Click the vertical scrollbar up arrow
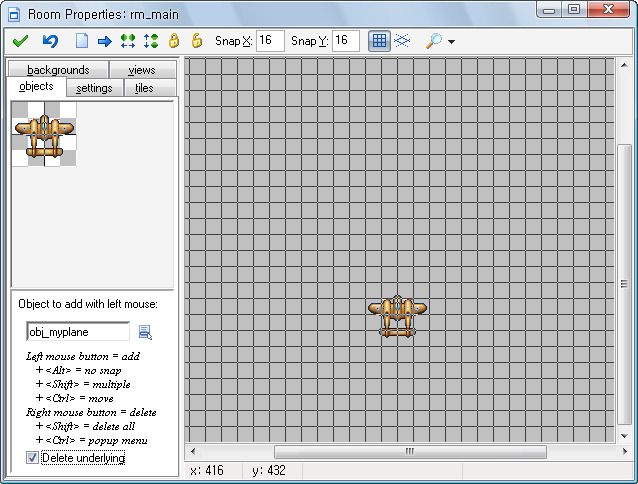638x484 pixels. click(624, 65)
